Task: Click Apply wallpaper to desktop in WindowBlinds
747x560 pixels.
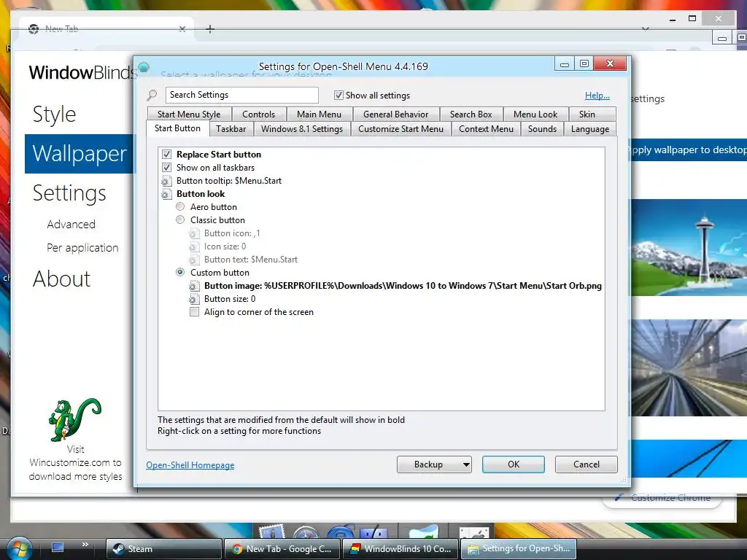Action: pos(689,150)
